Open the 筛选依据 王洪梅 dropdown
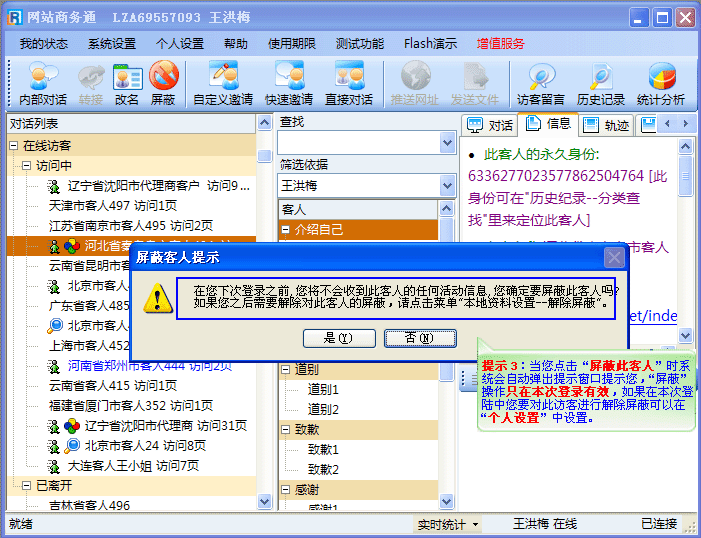The image size is (701, 538). pos(448,186)
